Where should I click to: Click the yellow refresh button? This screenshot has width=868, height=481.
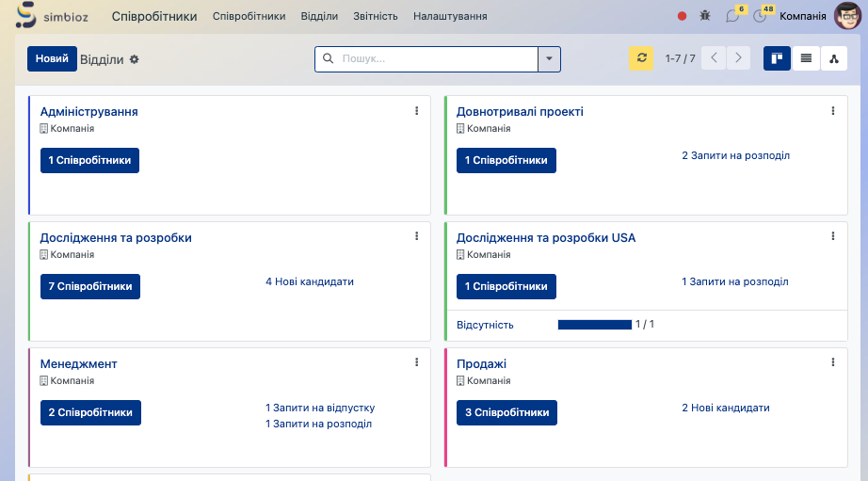(x=642, y=58)
